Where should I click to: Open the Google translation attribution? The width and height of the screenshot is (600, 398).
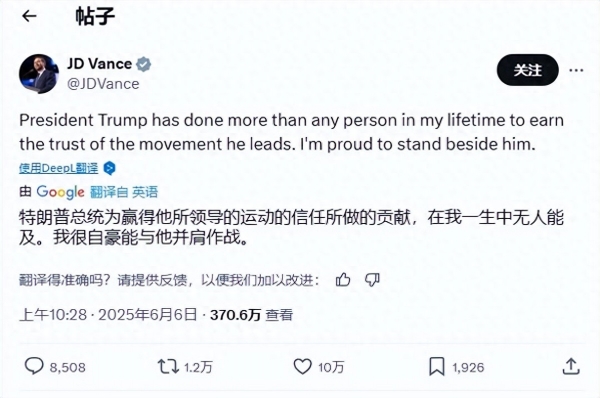coord(60,192)
